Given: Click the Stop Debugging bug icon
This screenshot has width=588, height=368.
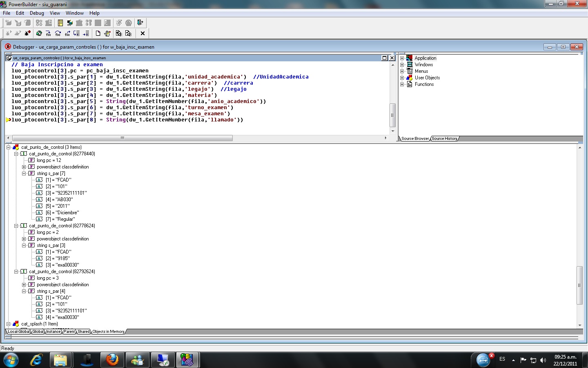Looking at the screenshot, I should (27, 34).
